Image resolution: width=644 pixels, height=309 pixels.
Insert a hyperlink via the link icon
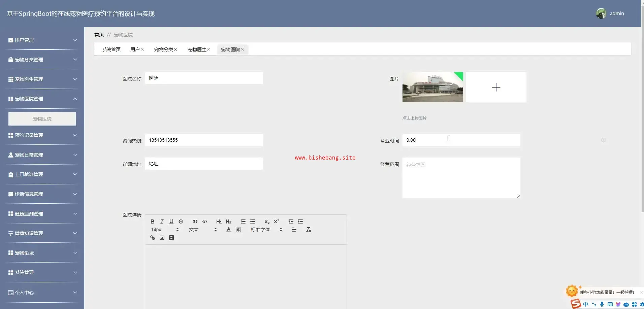(153, 238)
